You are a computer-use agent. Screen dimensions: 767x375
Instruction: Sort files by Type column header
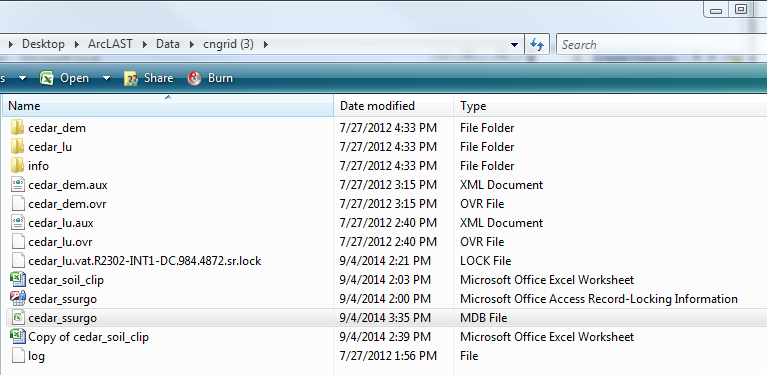tap(610, 106)
